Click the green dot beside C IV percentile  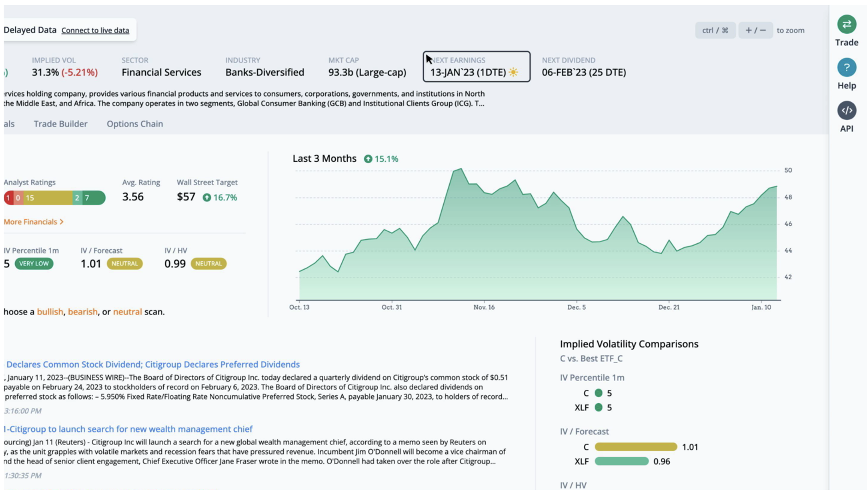tap(599, 393)
